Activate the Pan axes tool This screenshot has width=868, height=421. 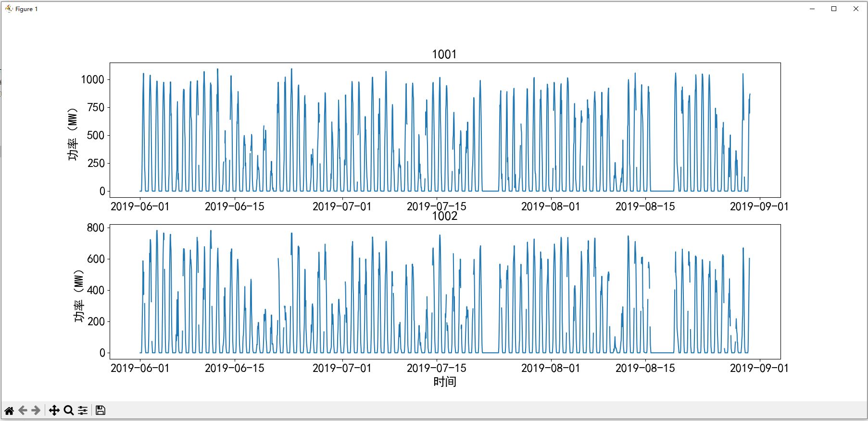click(54, 410)
